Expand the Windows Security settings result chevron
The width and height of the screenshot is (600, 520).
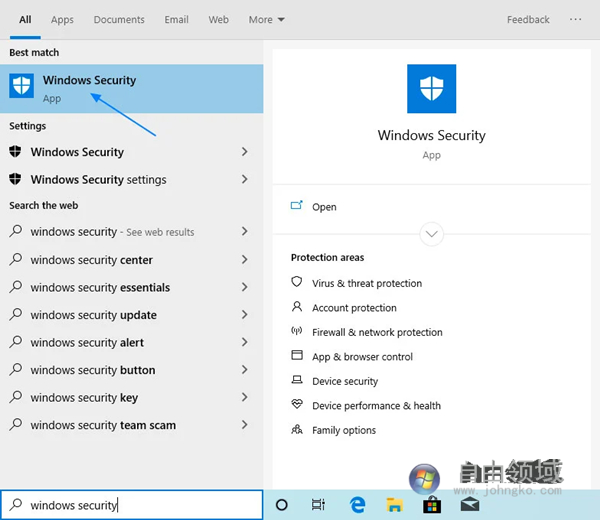coord(245,179)
